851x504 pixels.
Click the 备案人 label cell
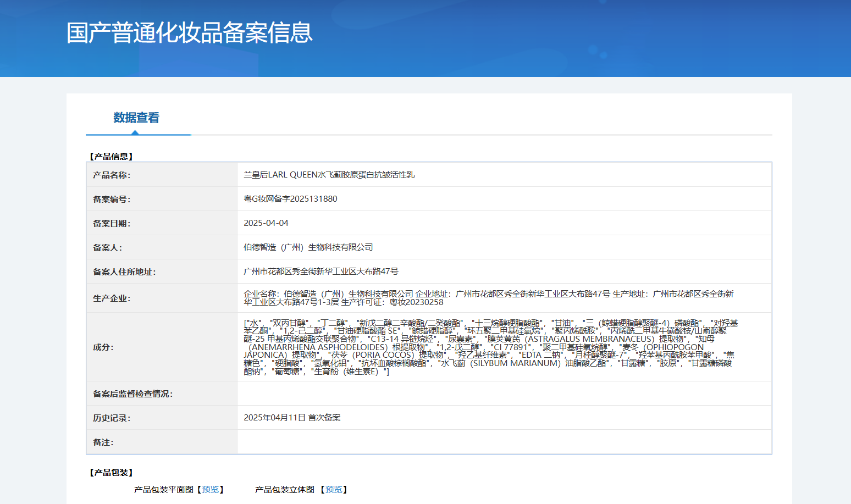[x=162, y=247]
